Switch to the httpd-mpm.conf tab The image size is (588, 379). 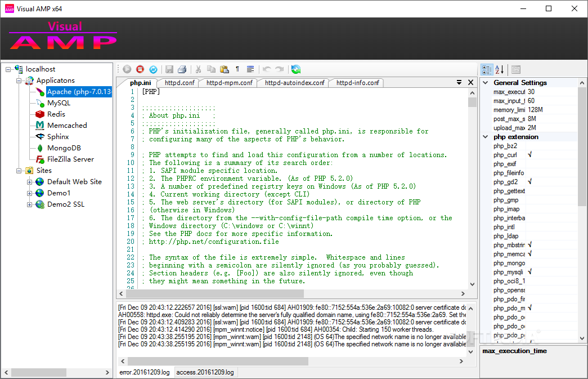(x=229, y=83)
